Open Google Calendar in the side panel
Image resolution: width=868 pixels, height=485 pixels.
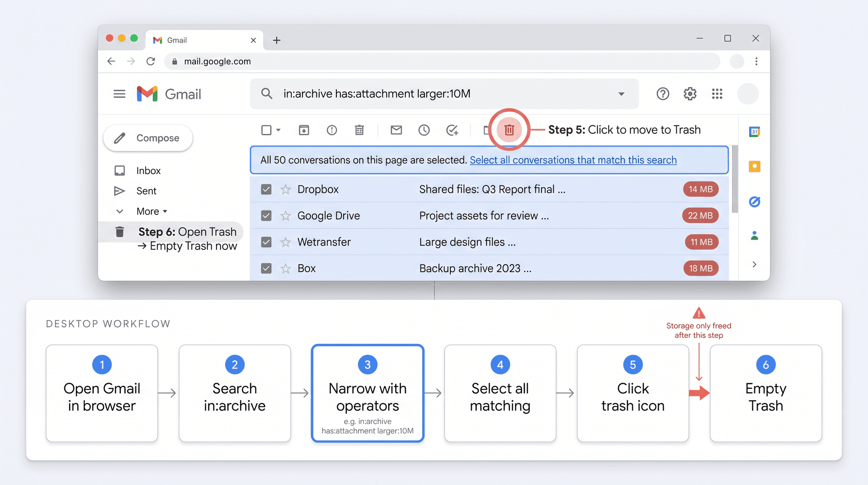click(754, 132)
